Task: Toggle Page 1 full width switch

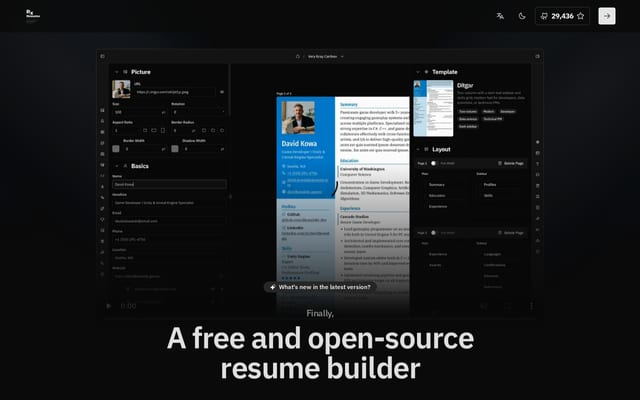Action: (x=433, y=163)
